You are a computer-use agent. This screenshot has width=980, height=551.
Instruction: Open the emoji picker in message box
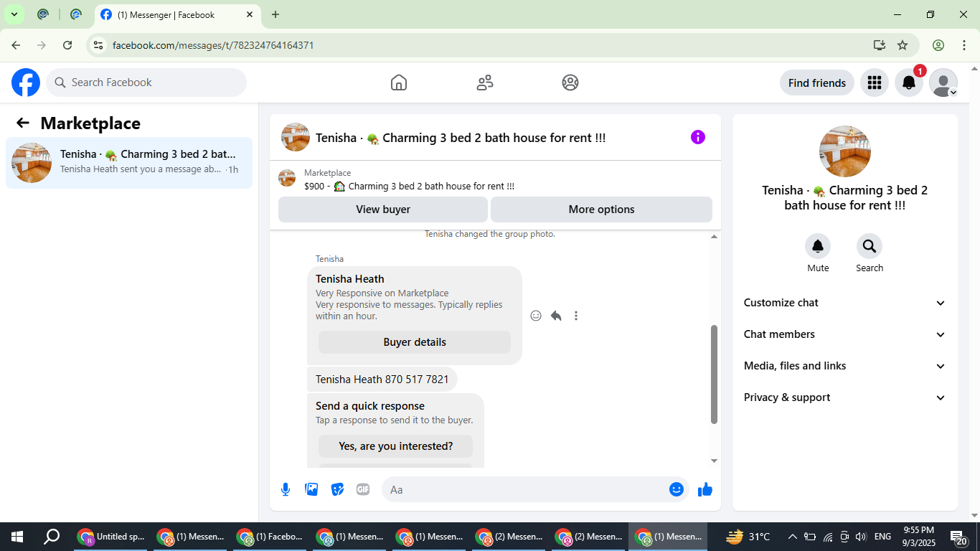[676, 489]
